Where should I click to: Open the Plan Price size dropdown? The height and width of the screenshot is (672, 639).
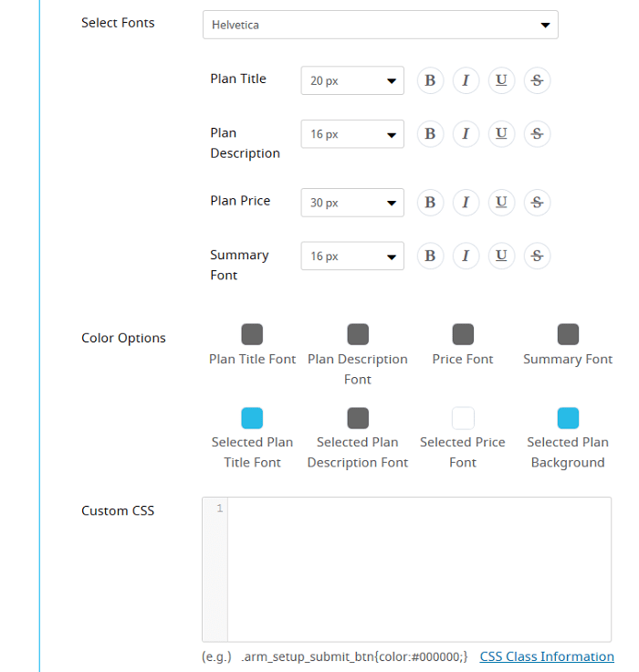coord(352,203)
